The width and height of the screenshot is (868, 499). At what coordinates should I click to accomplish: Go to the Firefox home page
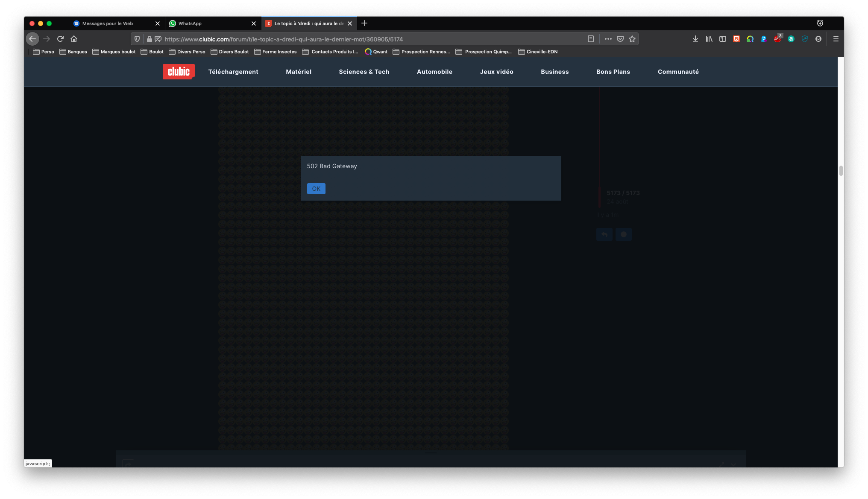tap(74, 39)
